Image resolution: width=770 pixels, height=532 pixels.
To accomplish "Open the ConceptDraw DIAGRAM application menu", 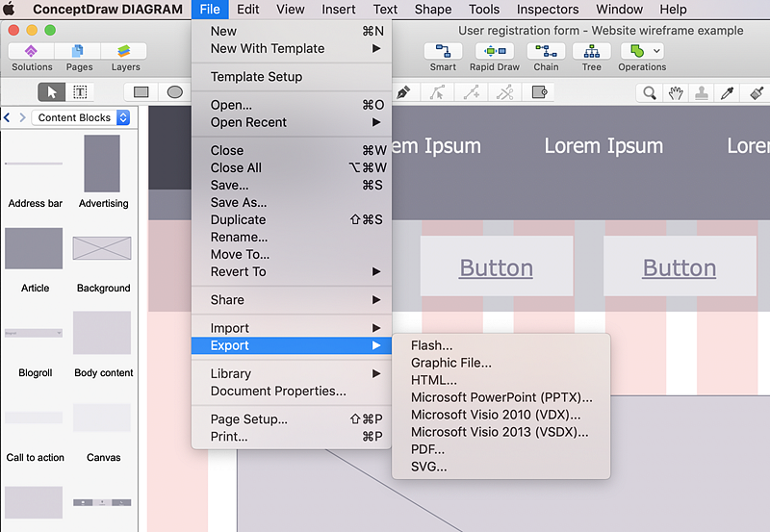I will 108,9.
